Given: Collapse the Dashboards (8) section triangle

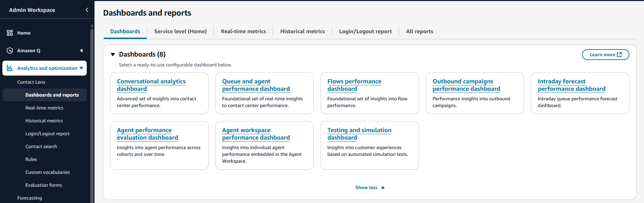Looking at the screenshot, I should click(113, 55).
